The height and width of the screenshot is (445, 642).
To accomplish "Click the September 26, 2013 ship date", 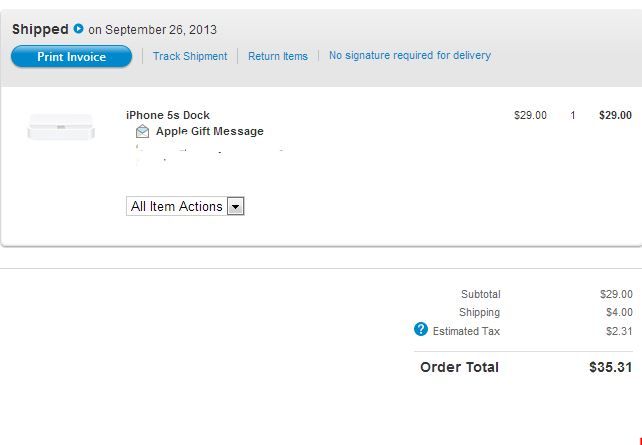I will pyautogui.click(x=161, y=30).
